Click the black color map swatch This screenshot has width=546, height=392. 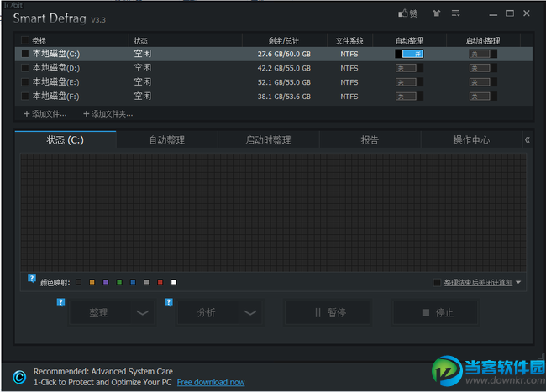[78, 282]
